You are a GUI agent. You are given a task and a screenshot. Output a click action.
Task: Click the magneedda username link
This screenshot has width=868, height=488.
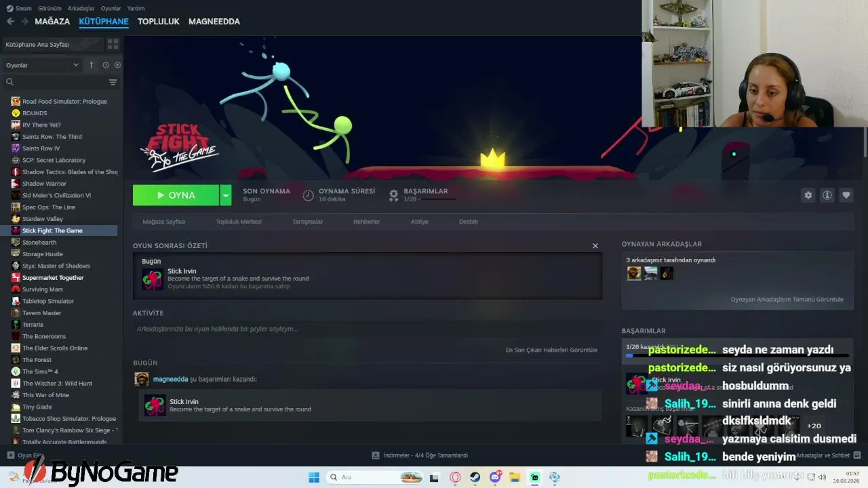coord(170,379)
